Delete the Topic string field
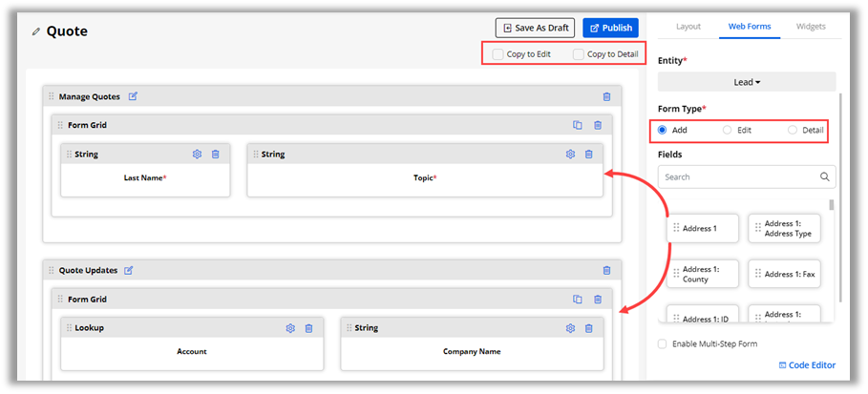Image resolution: width=868 pixels, height=394 pixels. 588,155
